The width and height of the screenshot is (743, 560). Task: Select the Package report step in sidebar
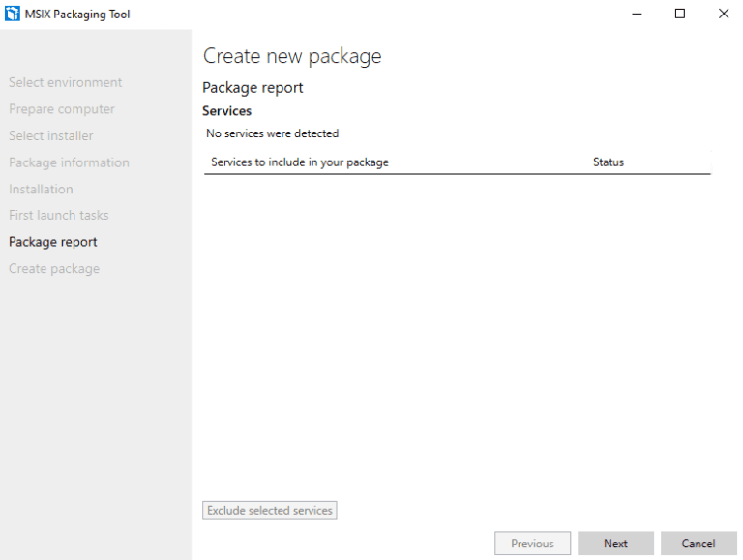tap(53, 242)
